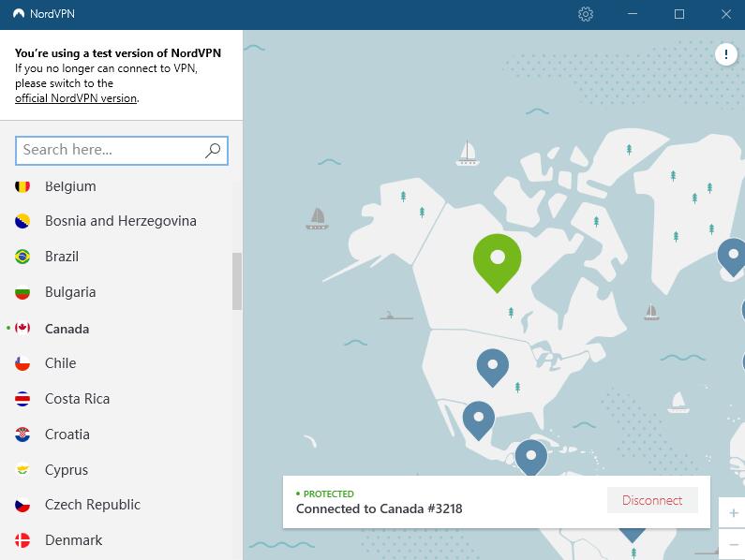
Task: Select the United States map pin
Action: 493,368
